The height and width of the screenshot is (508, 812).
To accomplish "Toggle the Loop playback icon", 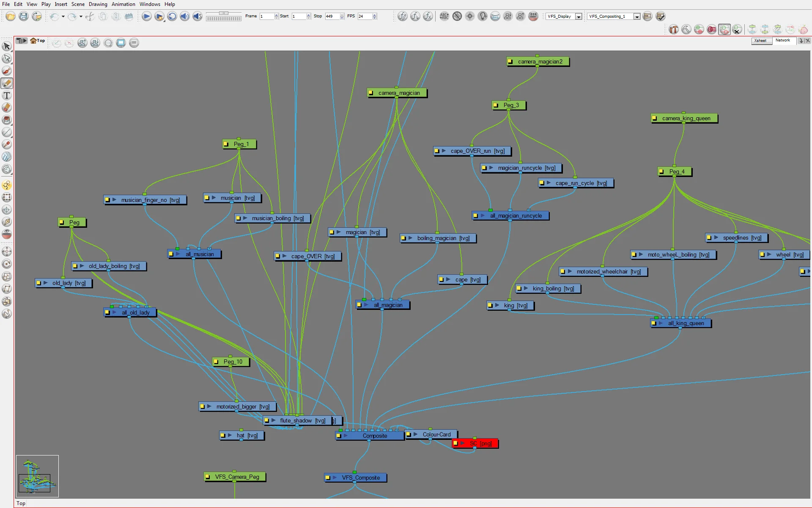I will click(172, 17).
